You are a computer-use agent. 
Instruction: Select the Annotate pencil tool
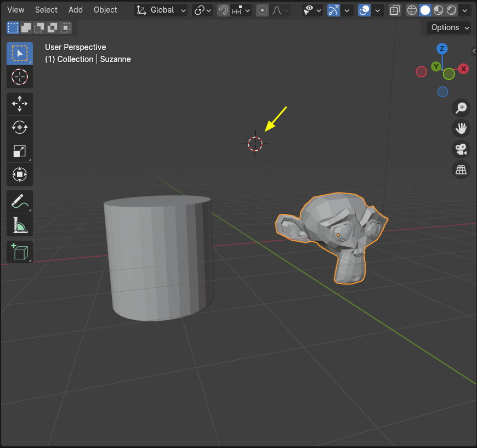coord(20,201)
